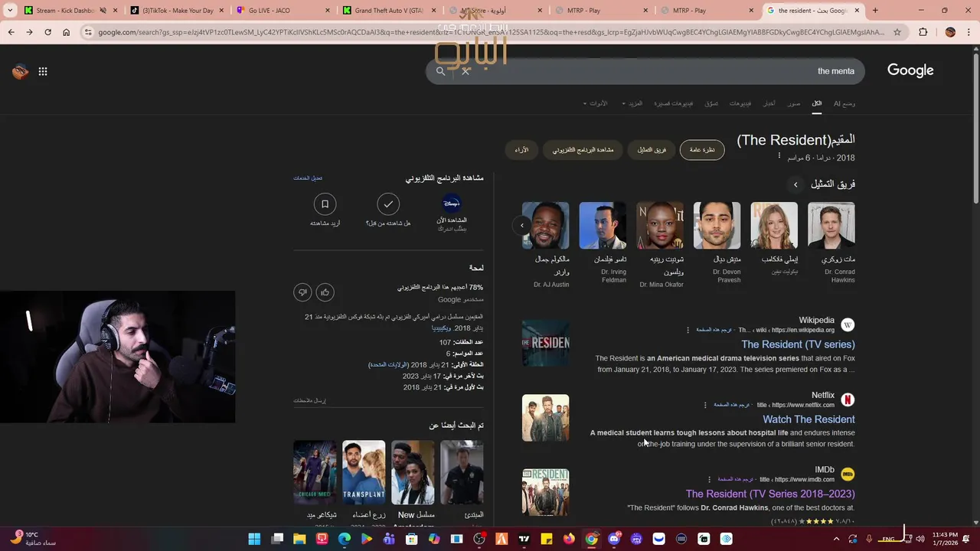Open the browser extensions puzzle icon
This screenshot has height=551, width=980.
tap(923, 32)
